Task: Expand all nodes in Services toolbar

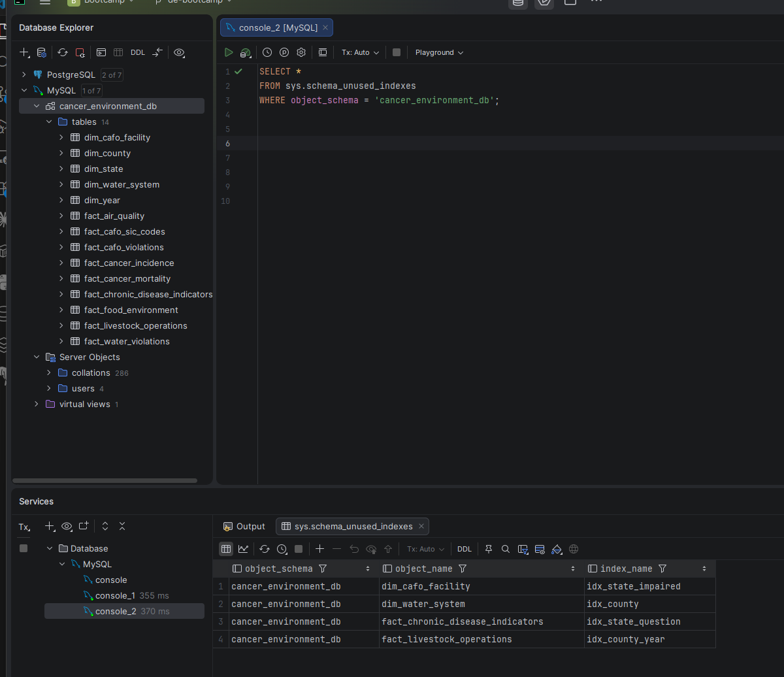Action: 105,526
